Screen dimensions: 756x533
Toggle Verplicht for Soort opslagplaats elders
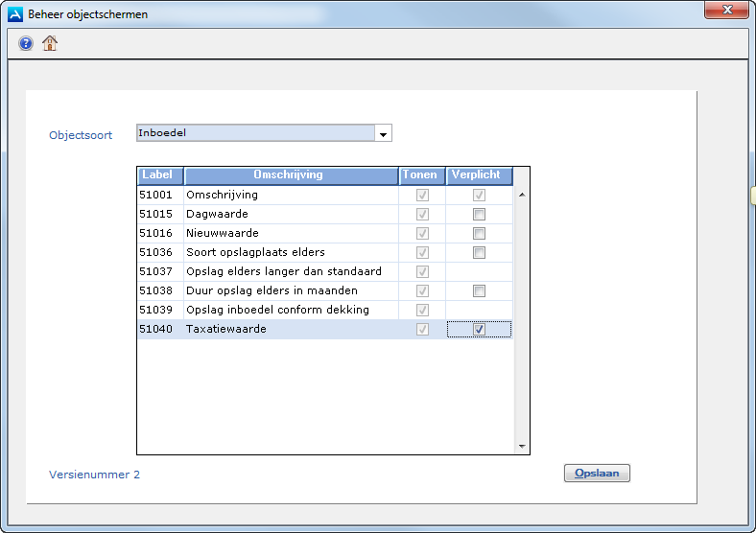tap(479, 252)
